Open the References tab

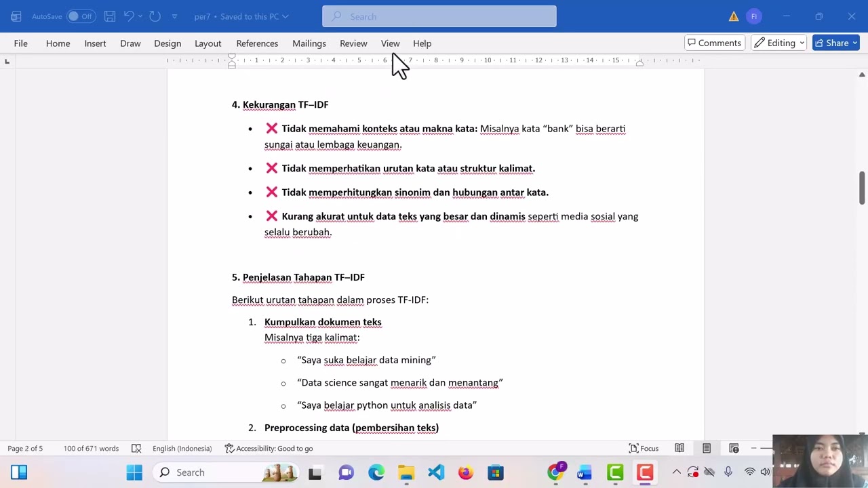click(257, 43)
